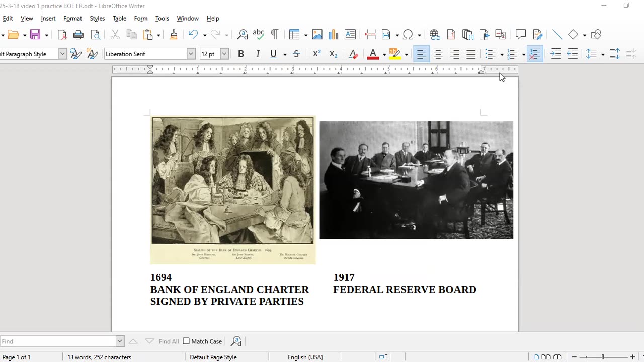Open the View menu
This screenshot has height=362, width=644.
pos(27,18)
